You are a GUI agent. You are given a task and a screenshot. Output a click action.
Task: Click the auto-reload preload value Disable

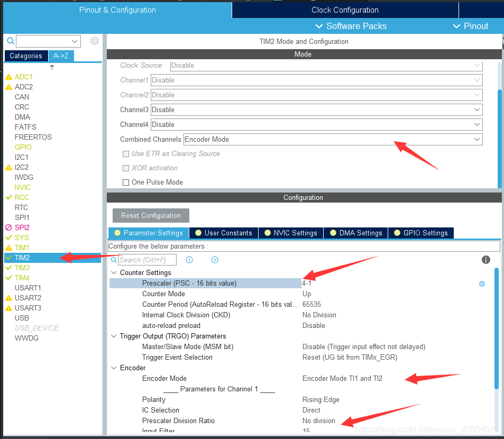314,326
